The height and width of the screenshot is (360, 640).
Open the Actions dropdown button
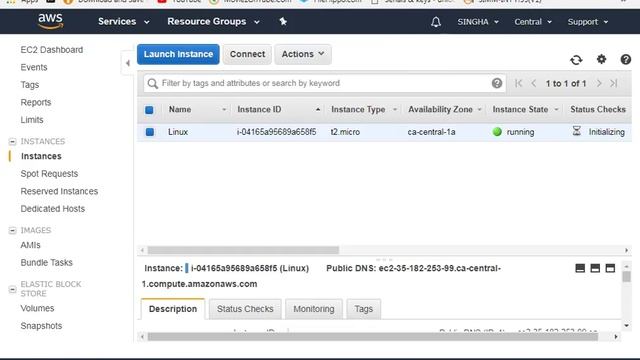[x=303, y=54]
